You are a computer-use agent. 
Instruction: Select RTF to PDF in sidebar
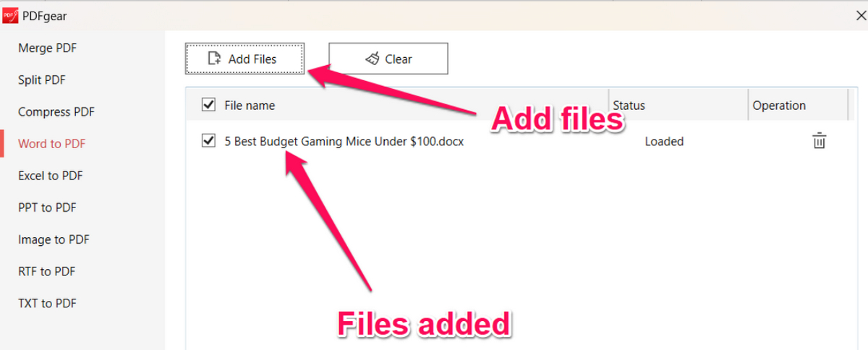click(x=46, y=271)
